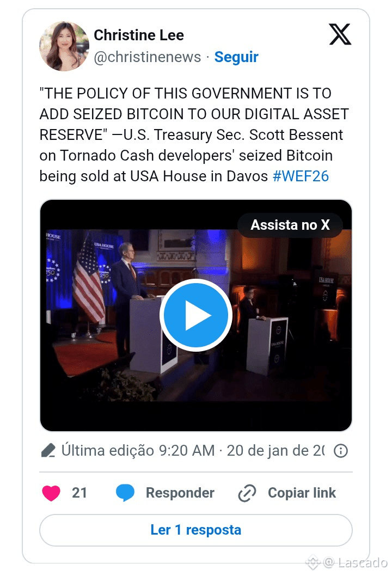Click the Ler 1 resposta button
This screenshot has height=576, width=392.
pyautogui.click(x=196, y=530)
